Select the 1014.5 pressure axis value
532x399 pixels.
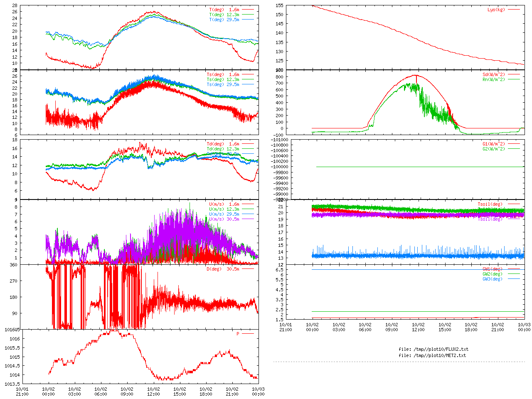click(x=12, y=366)
